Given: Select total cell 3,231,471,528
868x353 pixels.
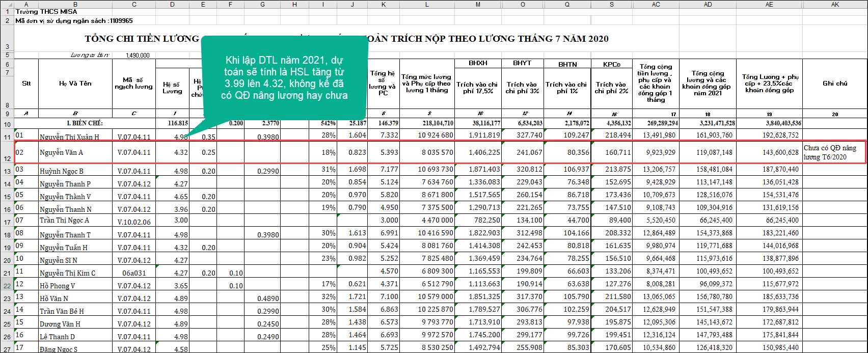Looking at the screenshot, I should point(708,124).
